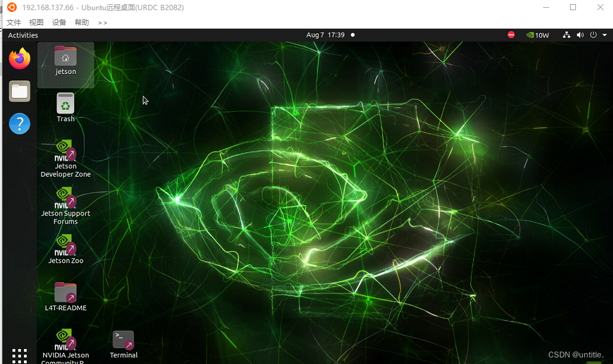The height and width of the screenshot is (364, 613).
Task: Click the wired network status icon
Action: click(566, 35)
